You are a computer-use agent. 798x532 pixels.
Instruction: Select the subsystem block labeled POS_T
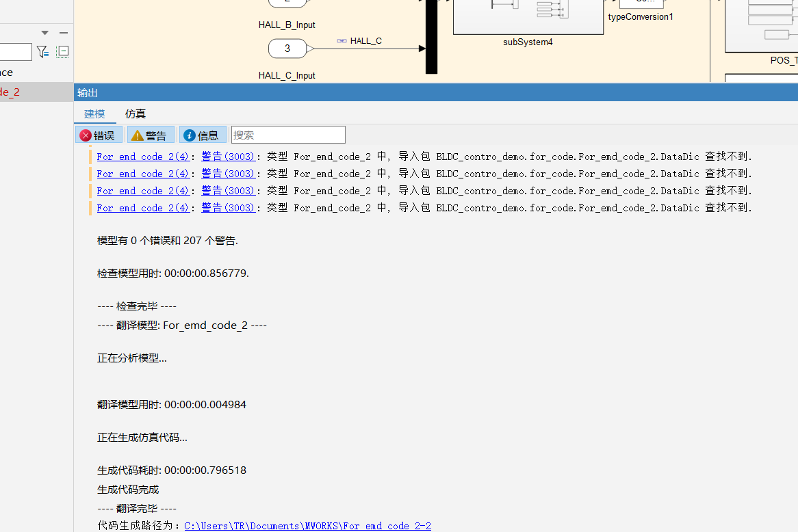(x=761, y=26)
